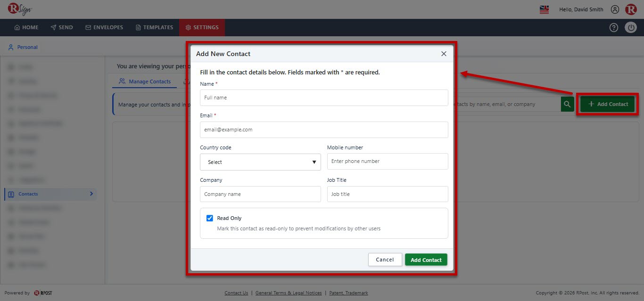Open the user profile icon
The width and height of the screenshot is (644, 301).
coord(615,9)
